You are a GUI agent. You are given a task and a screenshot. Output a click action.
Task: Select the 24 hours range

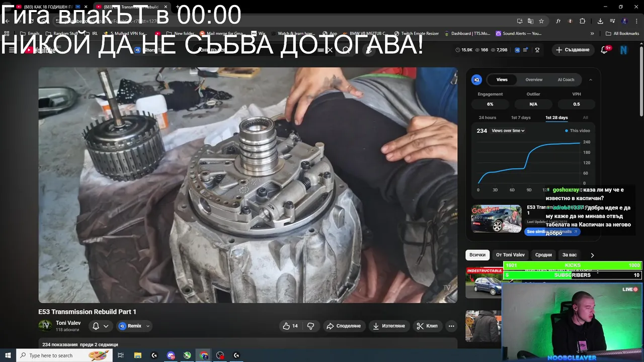pos(488,118)
